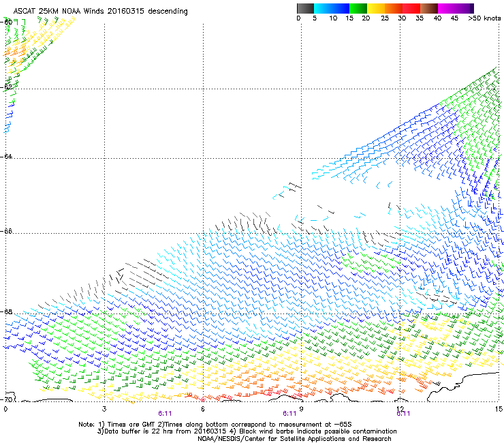Click the longitude 12 axis label
504x443 pixels.
[x=400, y=409]
